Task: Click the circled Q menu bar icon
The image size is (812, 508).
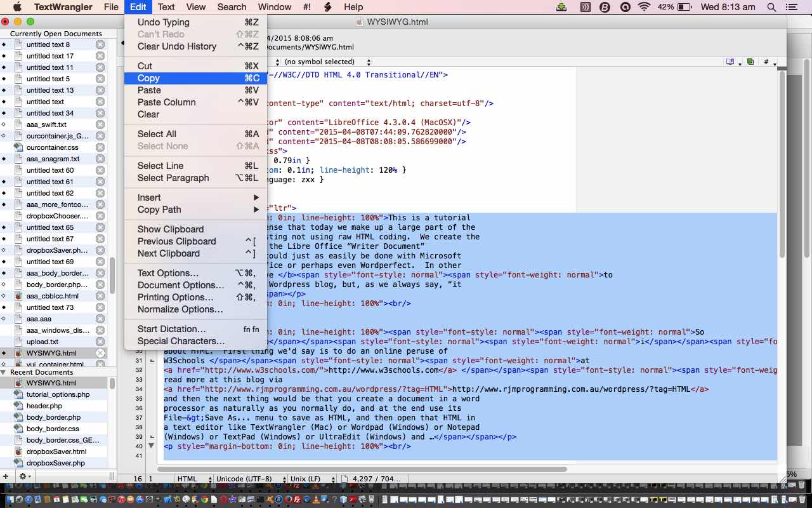Action: tap(625, 7)
